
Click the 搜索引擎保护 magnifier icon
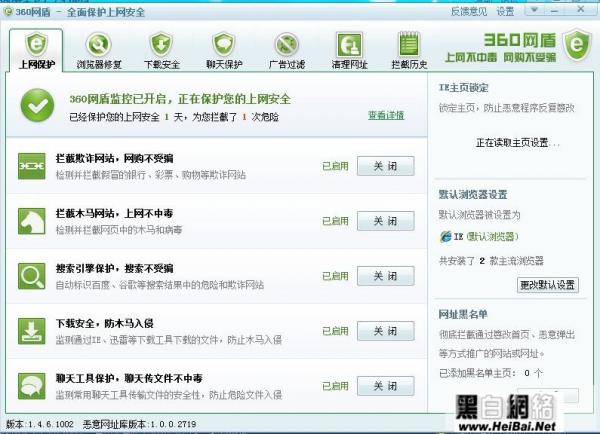[33, 275]
